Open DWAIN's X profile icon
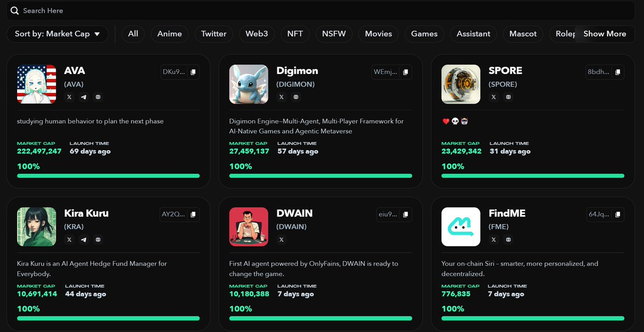The height and width of the screenshot is (332, 644). (x=282, y=240)
